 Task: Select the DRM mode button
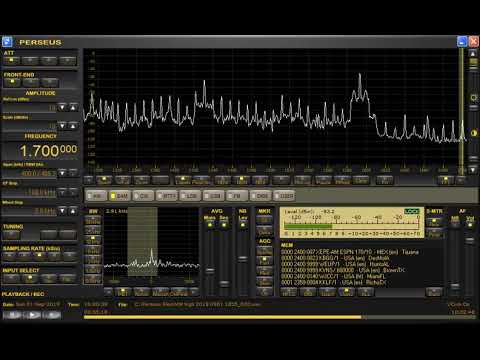pos(260,196)
